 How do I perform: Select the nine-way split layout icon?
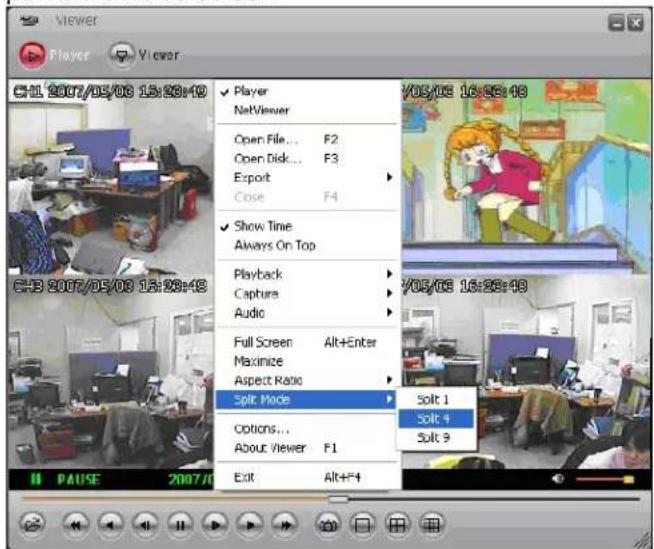432,522
